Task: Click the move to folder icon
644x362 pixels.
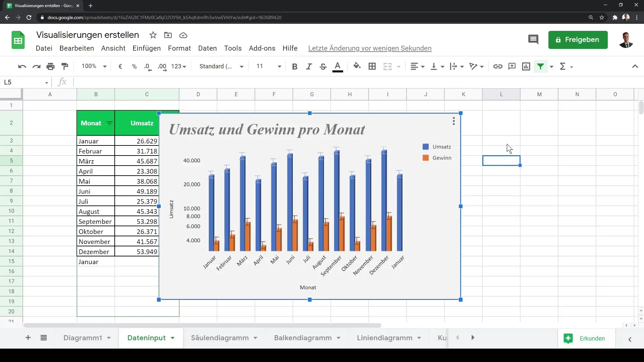Action: (x=168, y=35)
